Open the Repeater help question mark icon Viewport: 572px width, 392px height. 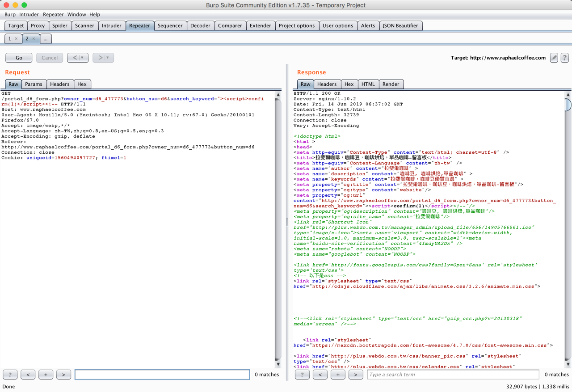point(564,58)
